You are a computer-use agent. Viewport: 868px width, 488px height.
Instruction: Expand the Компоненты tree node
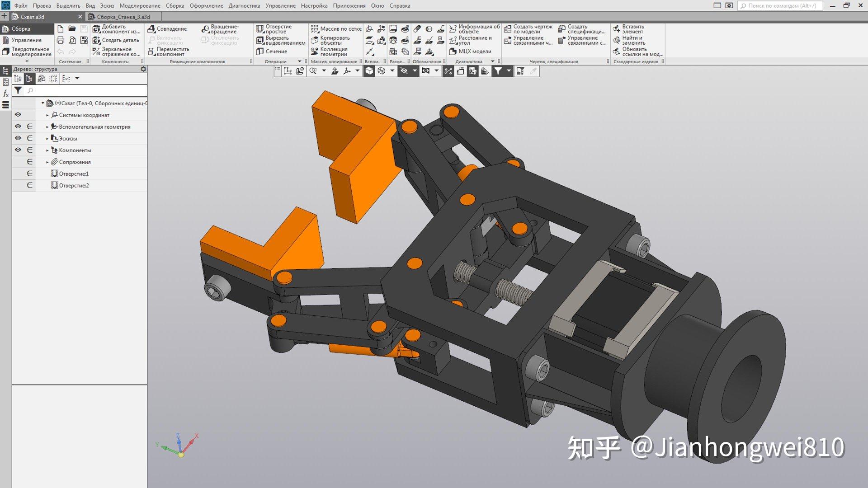[47, 150]
